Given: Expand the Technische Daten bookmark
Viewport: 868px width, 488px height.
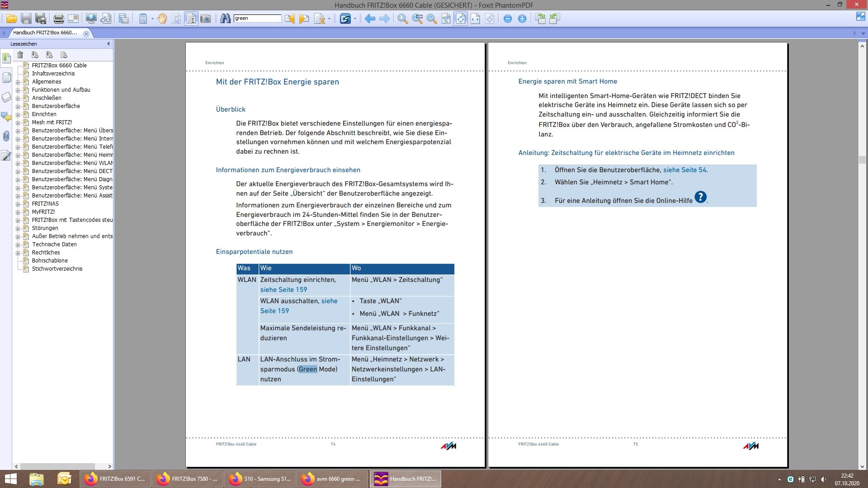Looking at the screenshot, I should tap(18, 245).
